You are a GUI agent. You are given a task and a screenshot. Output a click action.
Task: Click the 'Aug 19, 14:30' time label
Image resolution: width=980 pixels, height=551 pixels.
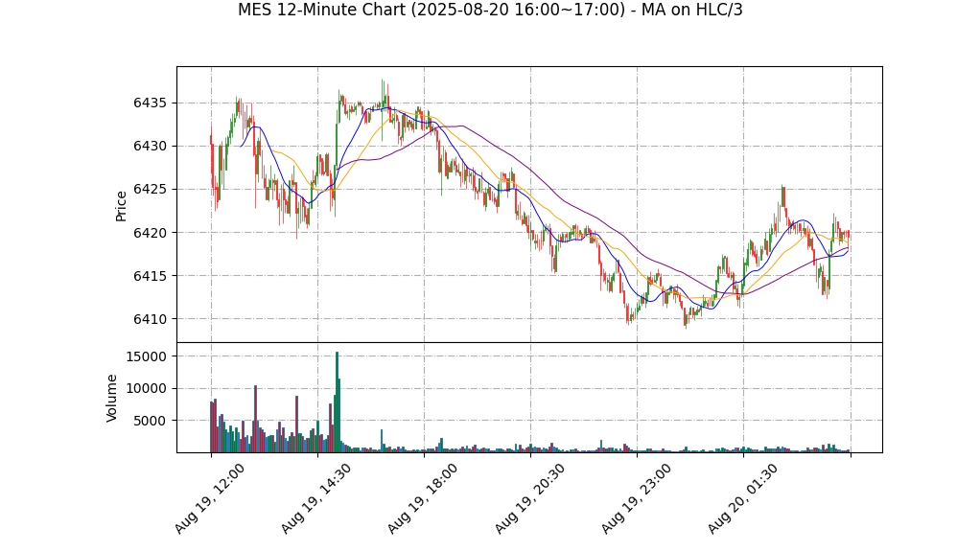(315, 498)
